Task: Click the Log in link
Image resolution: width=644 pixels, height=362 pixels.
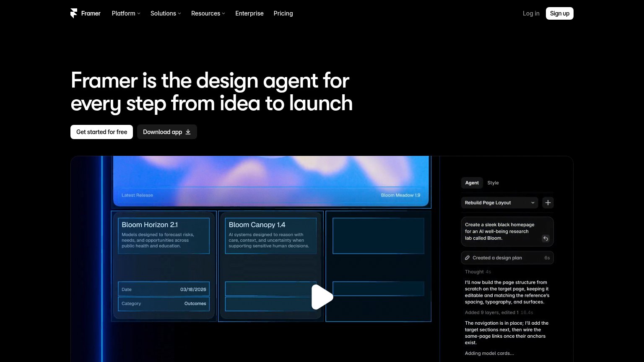Action: coord(531,13)
